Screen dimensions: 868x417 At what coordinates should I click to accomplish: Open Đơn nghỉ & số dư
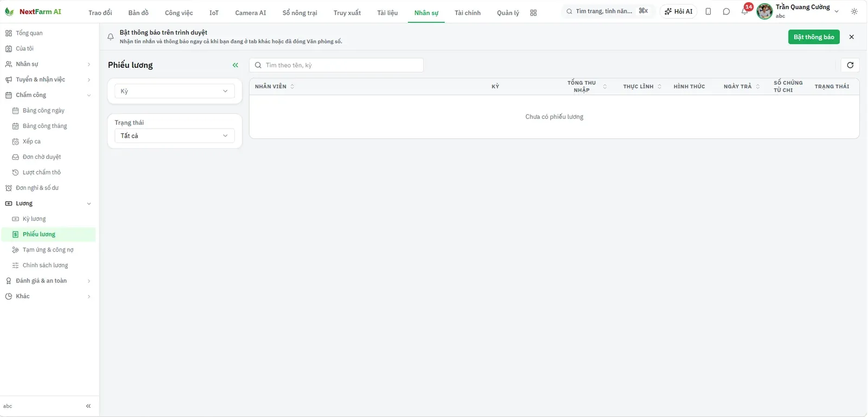pos(49,188)
